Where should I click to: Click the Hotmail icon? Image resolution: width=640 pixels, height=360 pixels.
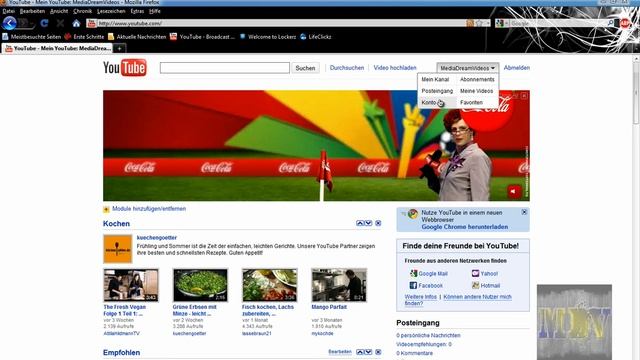coord(476,285)
